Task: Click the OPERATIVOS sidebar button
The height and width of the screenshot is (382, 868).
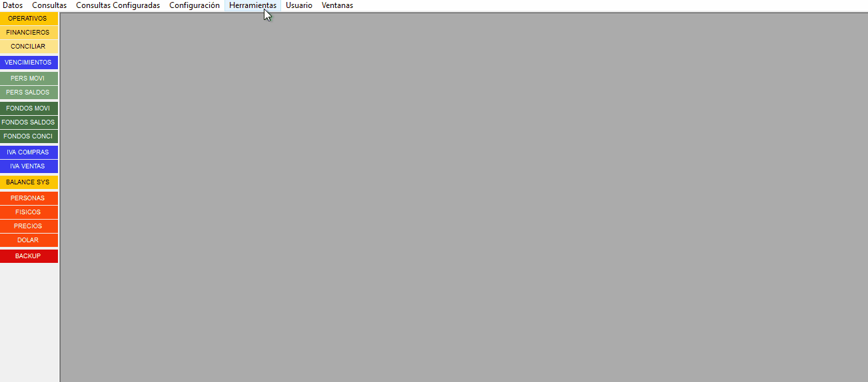Action: point(29,19)
